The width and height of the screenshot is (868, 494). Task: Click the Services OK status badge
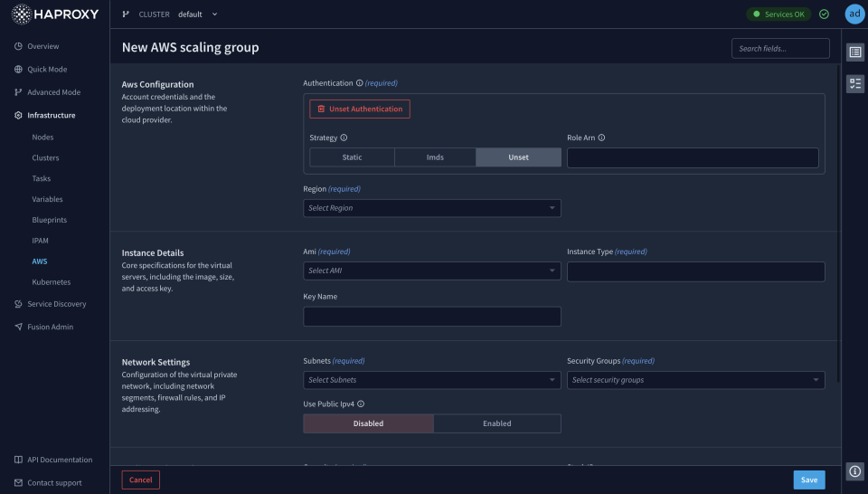point(778,14)
